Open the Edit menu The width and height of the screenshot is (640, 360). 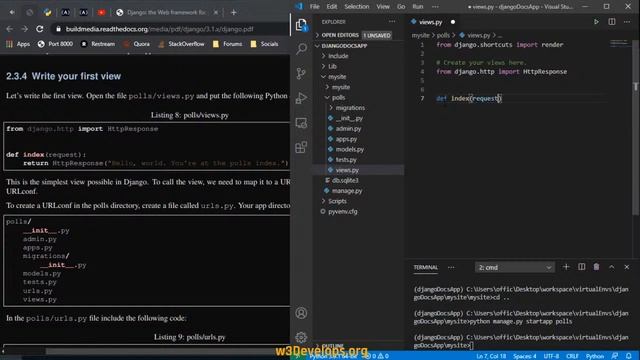click(332, 7)
